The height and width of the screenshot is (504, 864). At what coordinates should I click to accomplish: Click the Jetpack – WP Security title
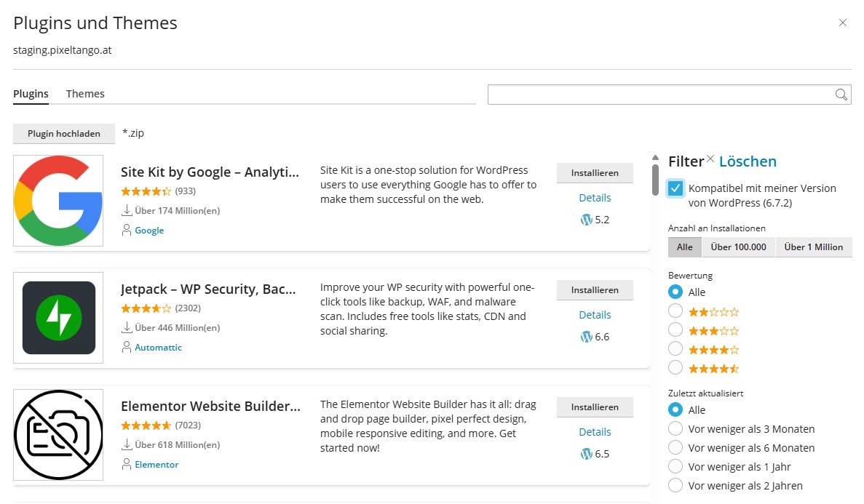coord(208,289)
